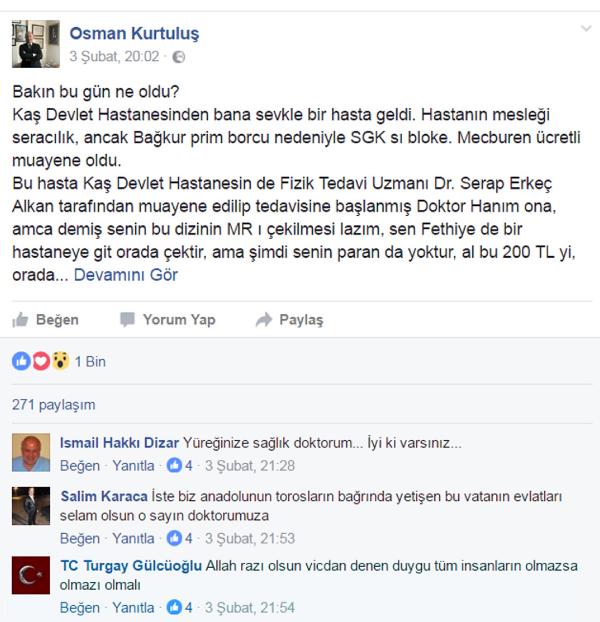Click Beğen under Ismail Hakkı Dizar's comment

coord(80,465)
